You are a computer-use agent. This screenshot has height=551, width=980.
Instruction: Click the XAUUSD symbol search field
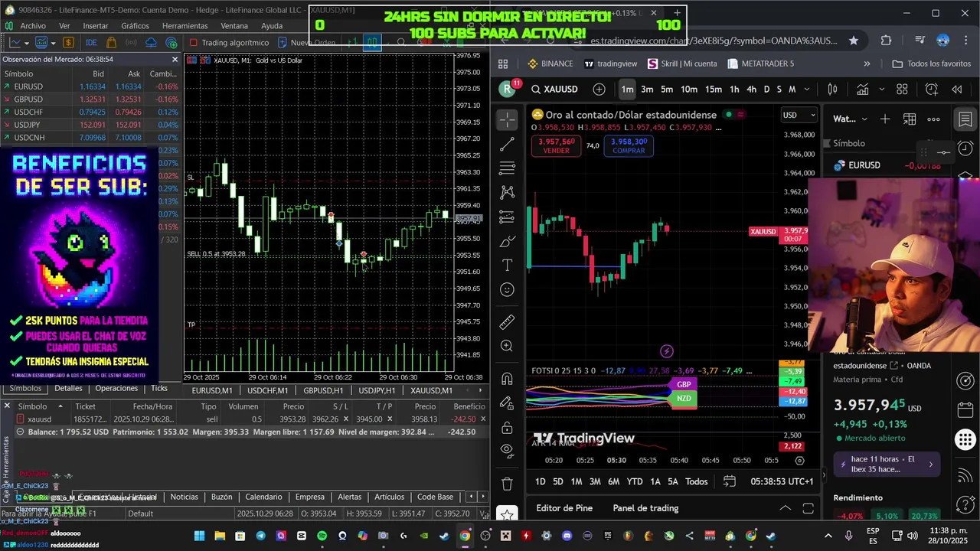pyautogui.click(x=554, y=90)
